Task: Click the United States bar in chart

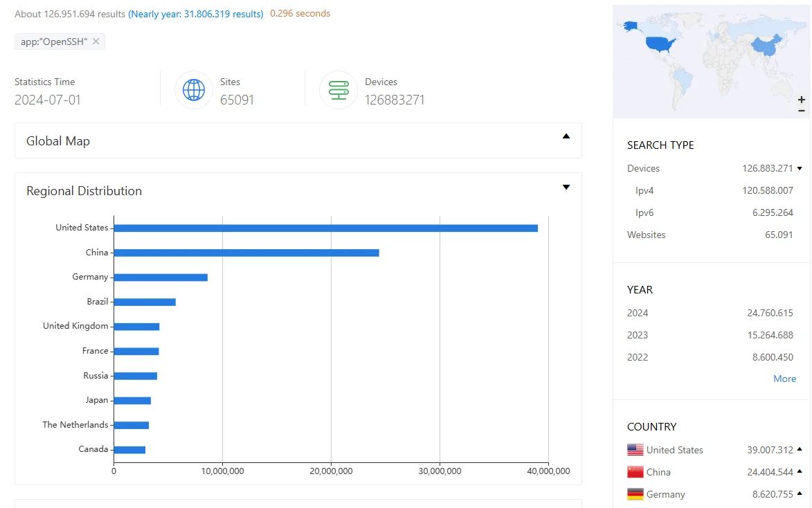Action: click(x=326, y=228)
